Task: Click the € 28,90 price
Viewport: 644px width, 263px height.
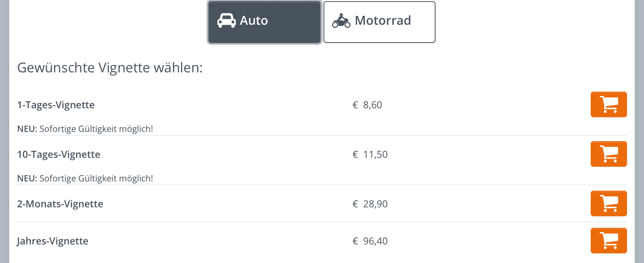Action: pyautogui.click(x=370, y=204)
